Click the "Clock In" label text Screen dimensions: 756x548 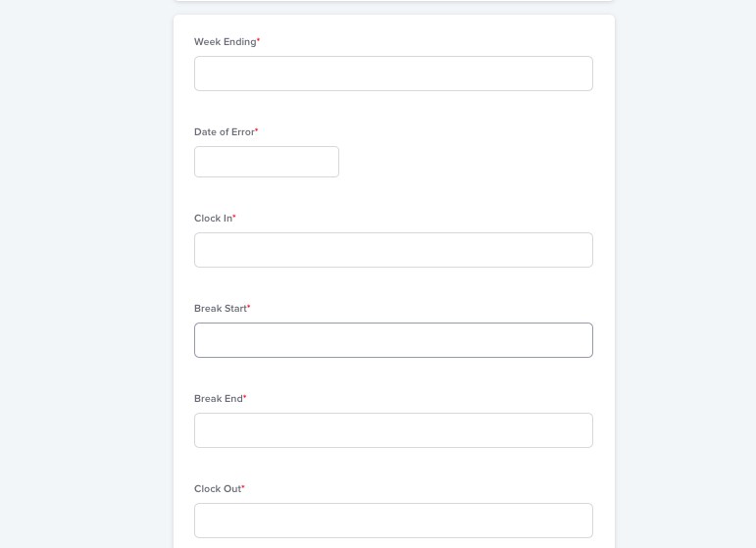pyautogui.click(x=213, y=219)
